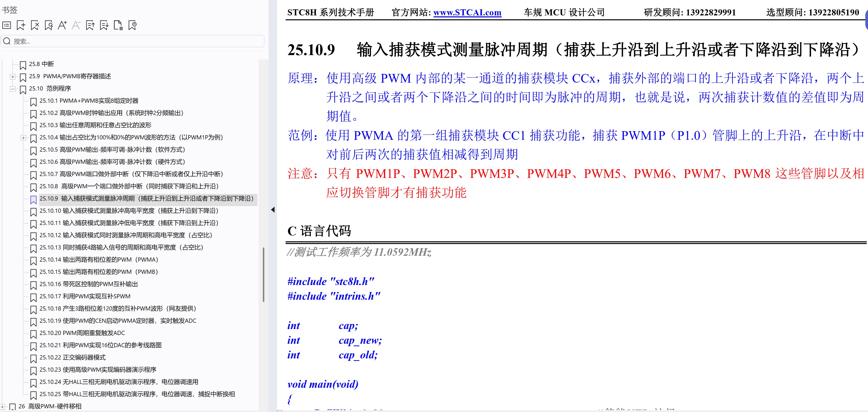Open the bookmark list view icon

click(x=6, y=25)
